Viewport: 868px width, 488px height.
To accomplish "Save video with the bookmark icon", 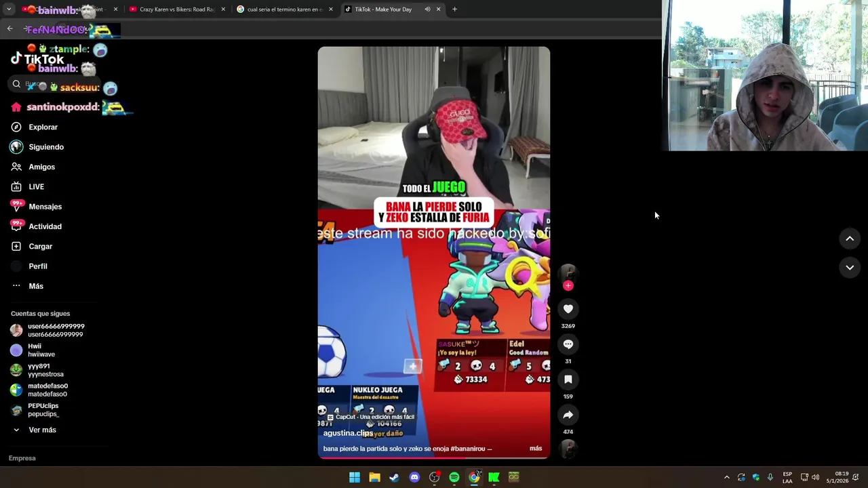I will pyautogui.click(x=568, y=380).
